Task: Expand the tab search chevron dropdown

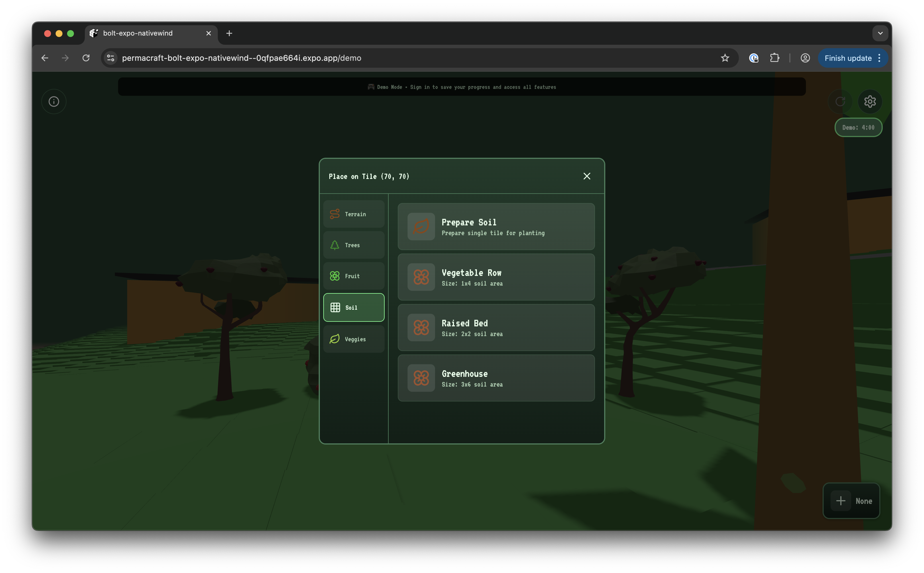Action: 880,33
